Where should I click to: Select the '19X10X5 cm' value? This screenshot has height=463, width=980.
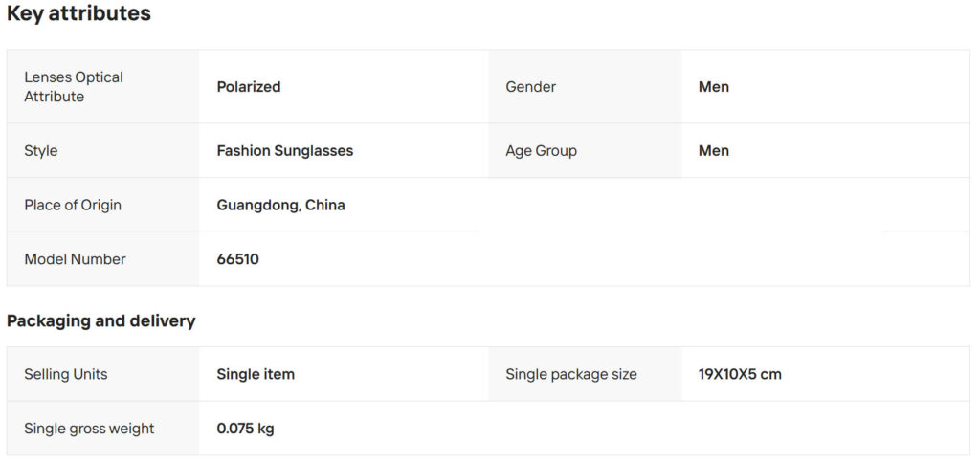740,374
